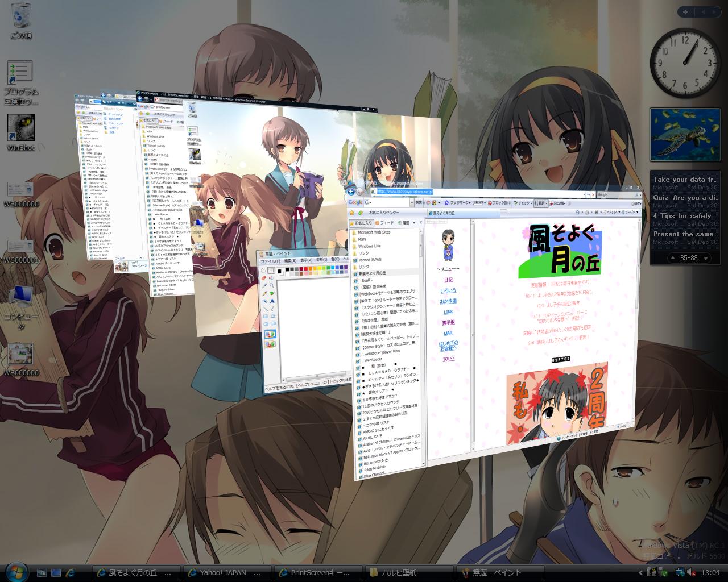Pick the yellow color swatch in Paint
The height and width of the screenshot is (582, 728).
tap(319, 268)
